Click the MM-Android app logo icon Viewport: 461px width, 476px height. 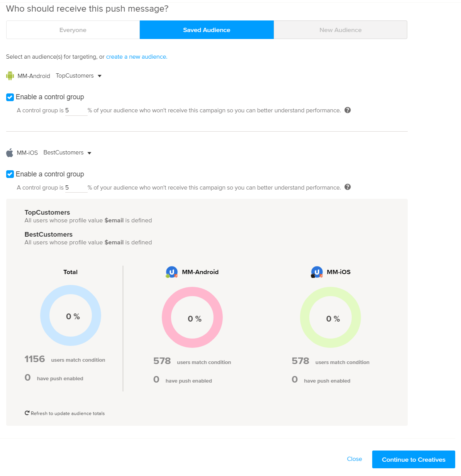171,272
